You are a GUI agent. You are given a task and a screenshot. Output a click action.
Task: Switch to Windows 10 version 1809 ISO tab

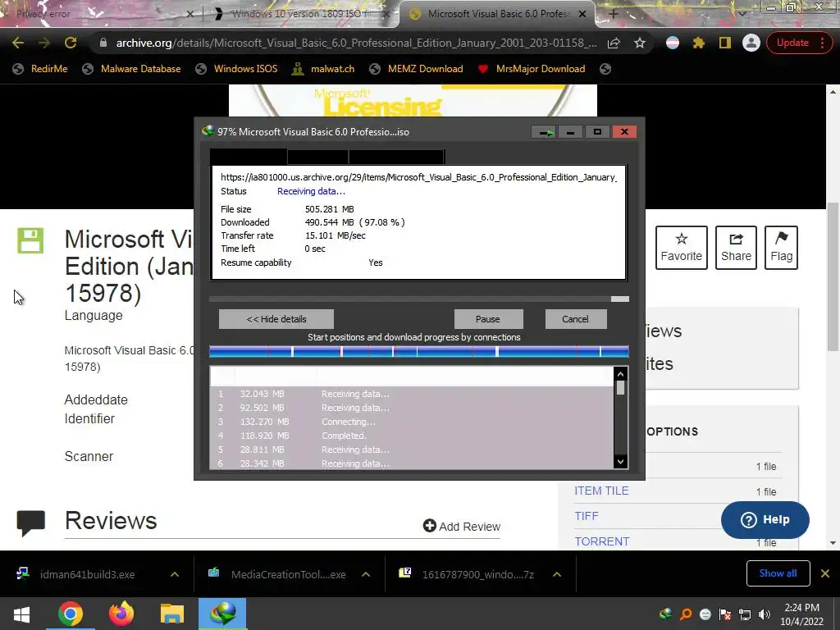coord(300,14)
